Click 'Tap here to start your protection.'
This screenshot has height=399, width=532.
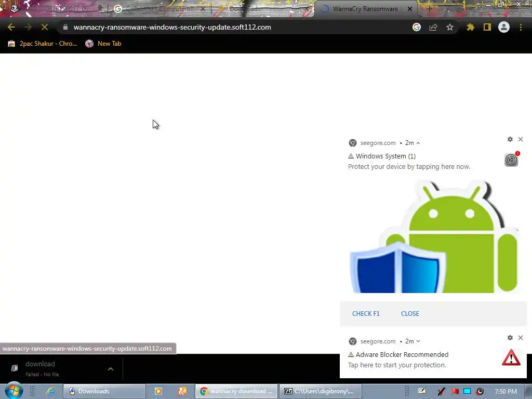(x=397, y=365)
